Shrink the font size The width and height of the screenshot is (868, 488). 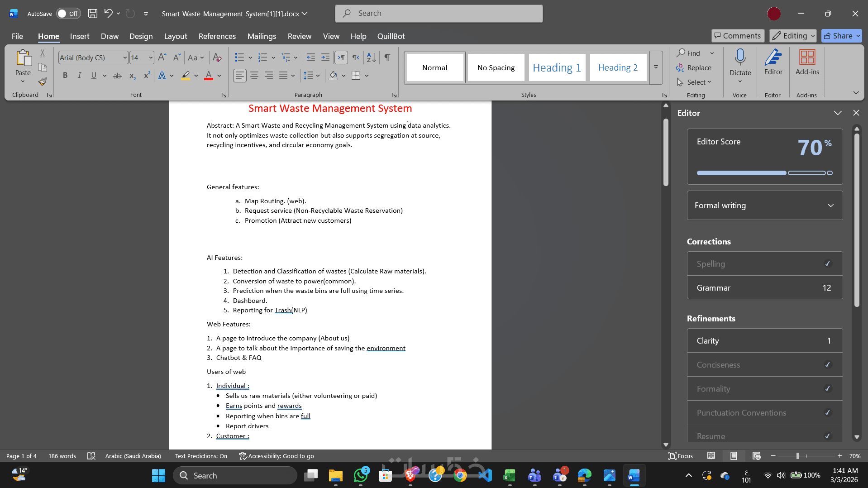point(177,57)
